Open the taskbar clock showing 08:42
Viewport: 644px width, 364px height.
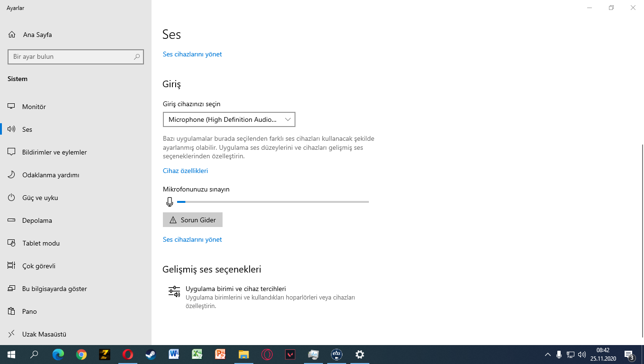[603, 355]
